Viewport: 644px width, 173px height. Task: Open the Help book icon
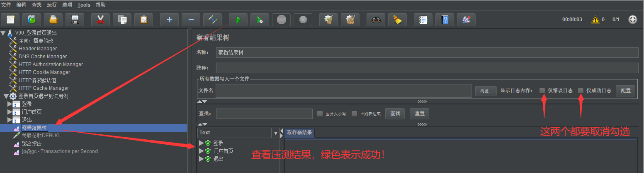(x=445, y=20)
